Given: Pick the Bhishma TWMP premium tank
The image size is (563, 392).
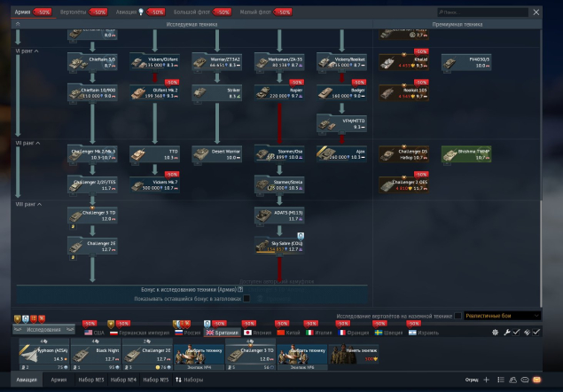Looking at the screenshot, I should (466, 154).
